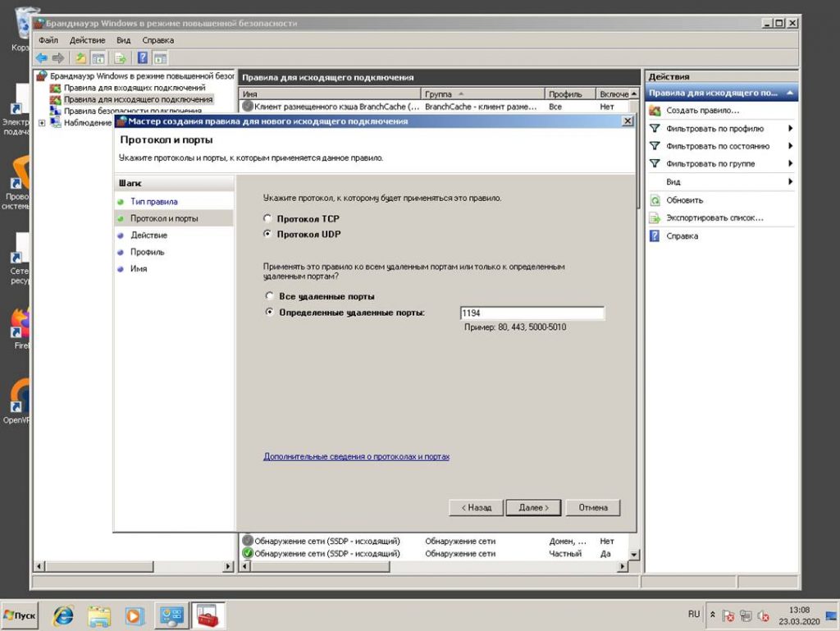Click the network tray icon
Viewport: 840px width, 631px height.
pyautogui.click(x=746, y=616)
